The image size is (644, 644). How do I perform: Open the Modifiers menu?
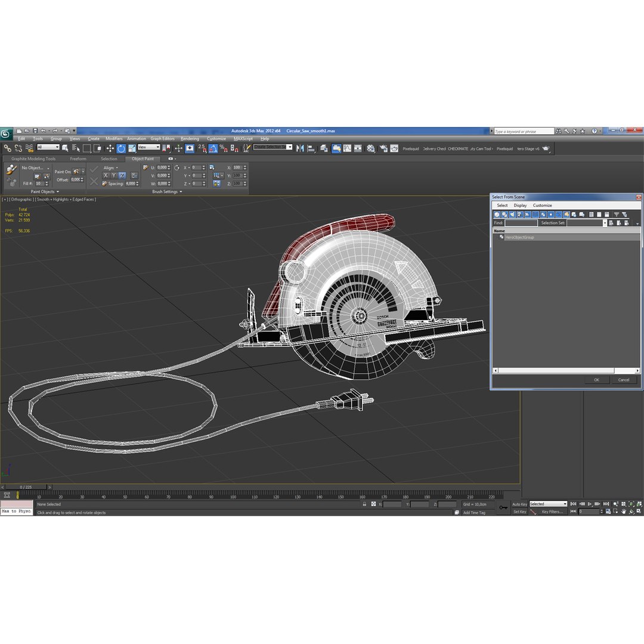(114, 139)
